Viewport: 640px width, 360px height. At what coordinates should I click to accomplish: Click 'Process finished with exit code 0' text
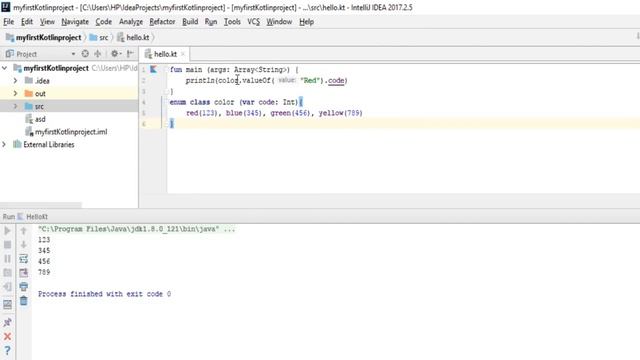(x=104, y=294)
